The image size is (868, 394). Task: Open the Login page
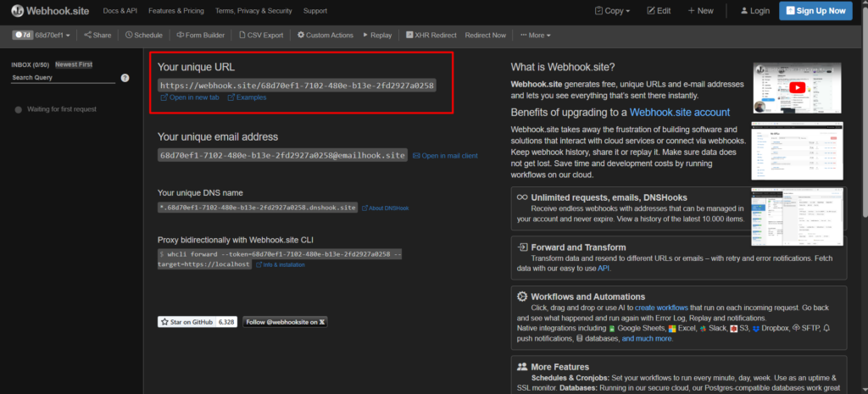tap(754, 11)
